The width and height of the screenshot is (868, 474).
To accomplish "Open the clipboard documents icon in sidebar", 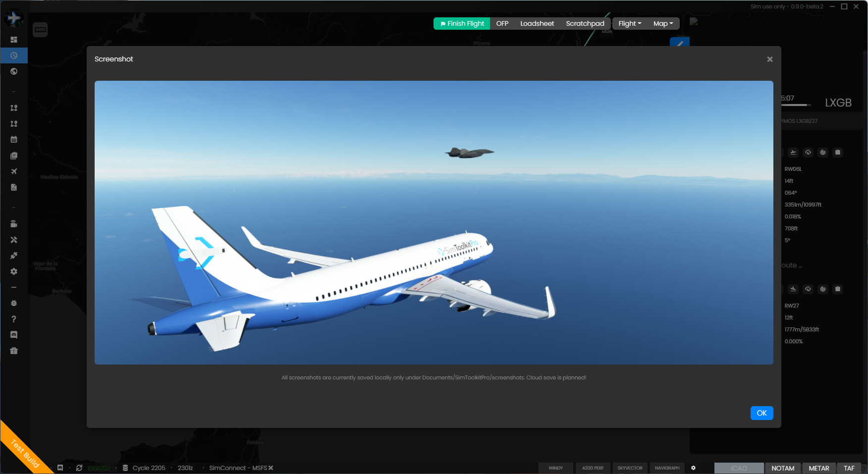I will tap(14, 156).
